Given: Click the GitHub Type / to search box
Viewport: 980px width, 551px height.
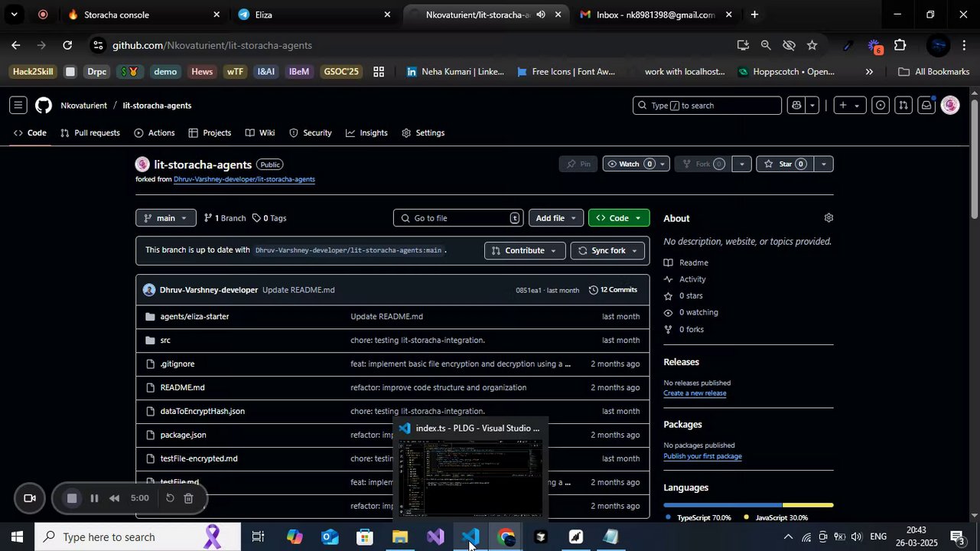Looking at the screenshot, I should click(x=707, y=106).
